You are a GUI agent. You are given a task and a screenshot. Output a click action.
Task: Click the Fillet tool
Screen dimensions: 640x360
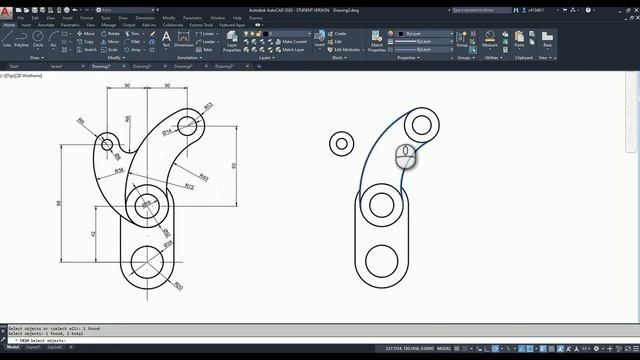tap(132, 42)
